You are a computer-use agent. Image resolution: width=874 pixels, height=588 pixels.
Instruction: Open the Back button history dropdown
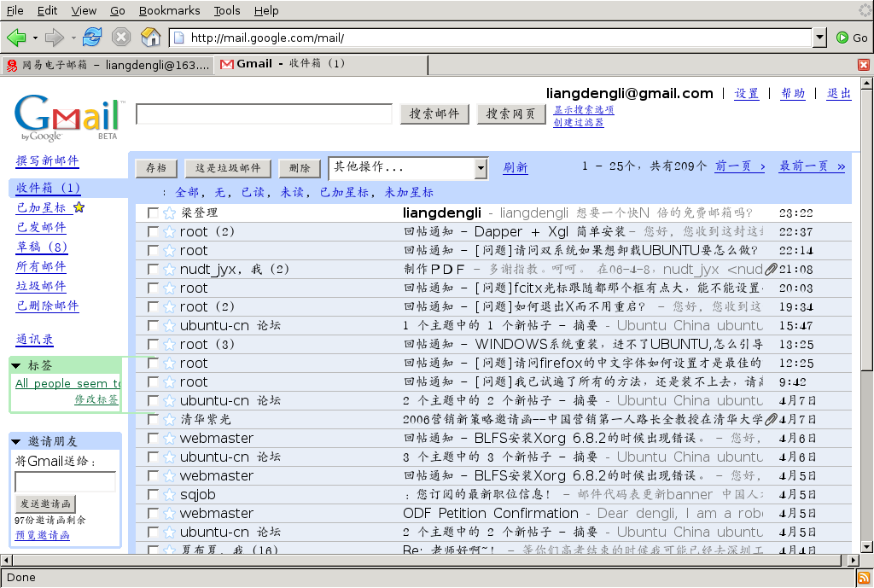point(35,38)
